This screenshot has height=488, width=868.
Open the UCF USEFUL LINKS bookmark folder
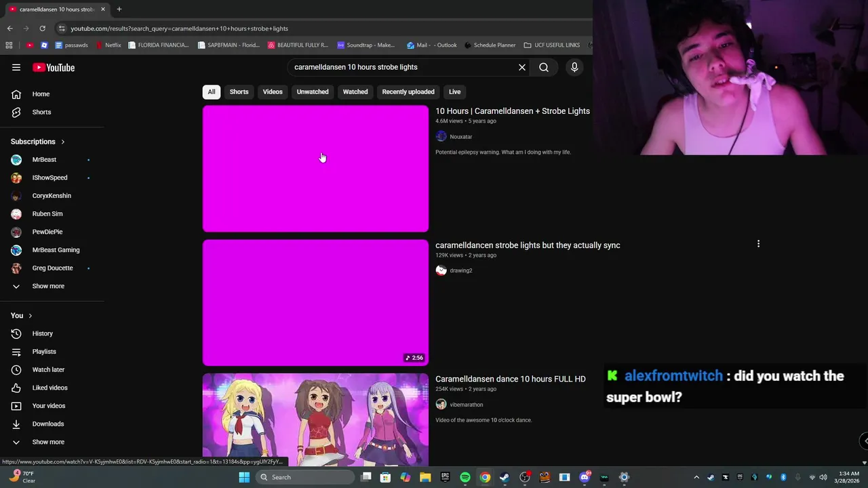[x=552, y=45]
